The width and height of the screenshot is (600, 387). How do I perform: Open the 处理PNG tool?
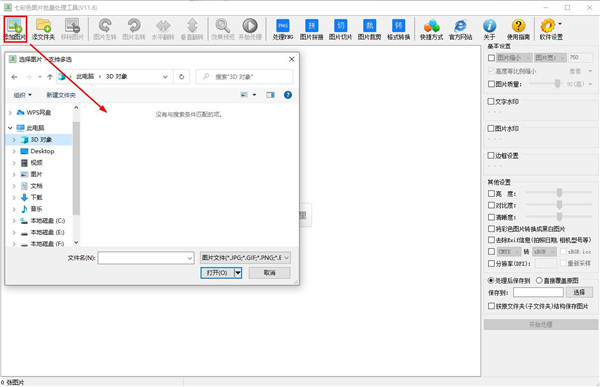pyautogui.click(x=283, y=29)
